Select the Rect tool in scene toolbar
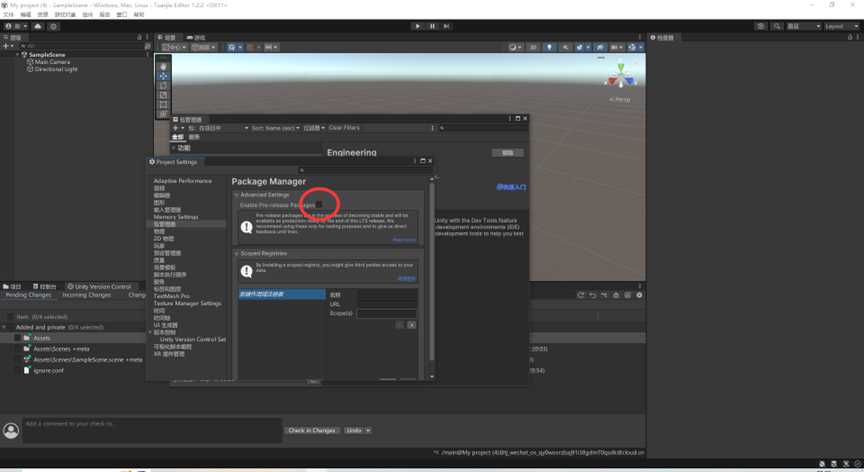Viewport: 864px width, 472px height. pyautogui.click(x=164, y=104)
